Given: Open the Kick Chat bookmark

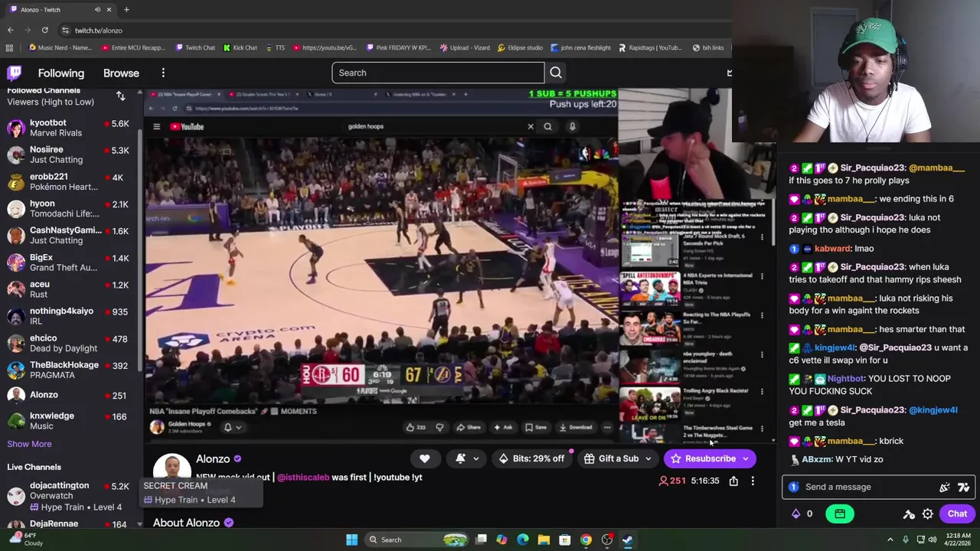Looking at the screenshot, I should coord(240,47).
